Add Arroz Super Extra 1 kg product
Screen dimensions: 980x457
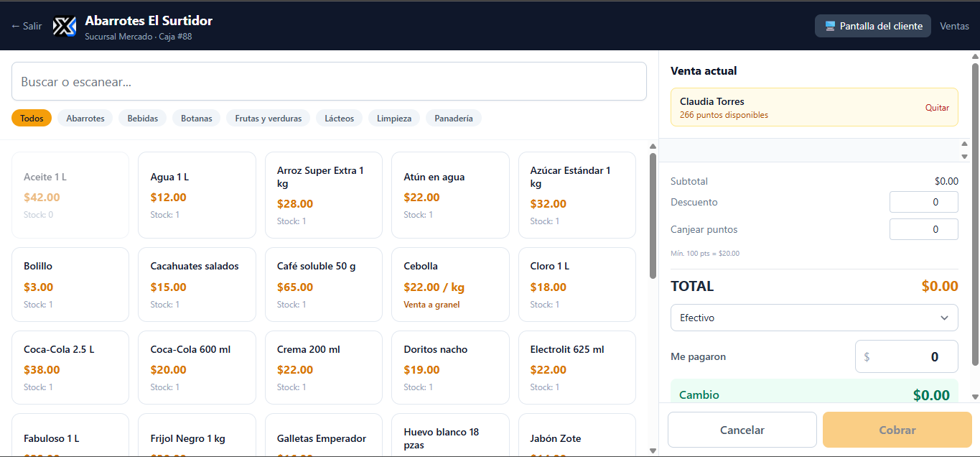[324, 195]
